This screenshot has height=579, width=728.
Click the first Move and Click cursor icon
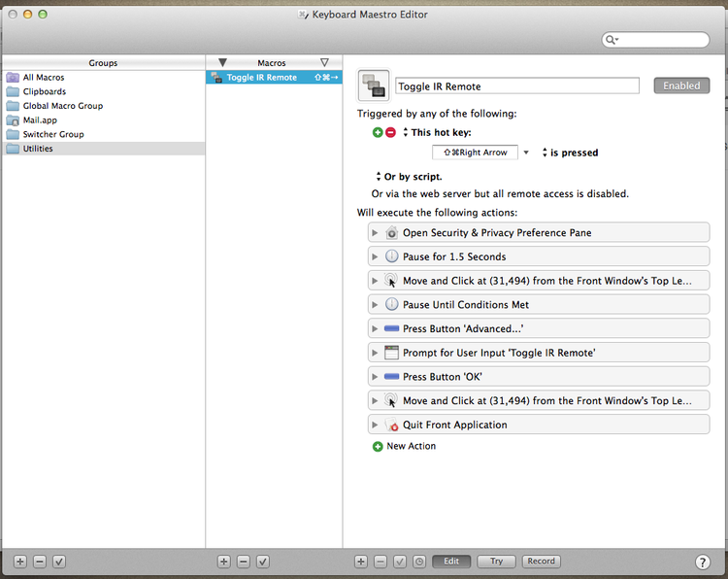pos(391,280)
